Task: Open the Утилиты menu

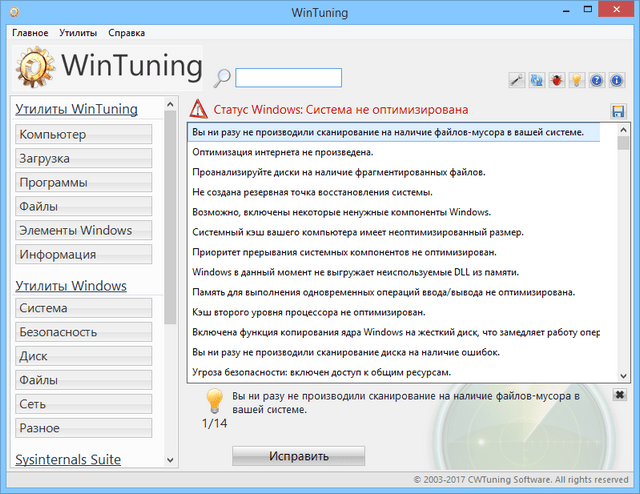Action: tap(78, 33)
